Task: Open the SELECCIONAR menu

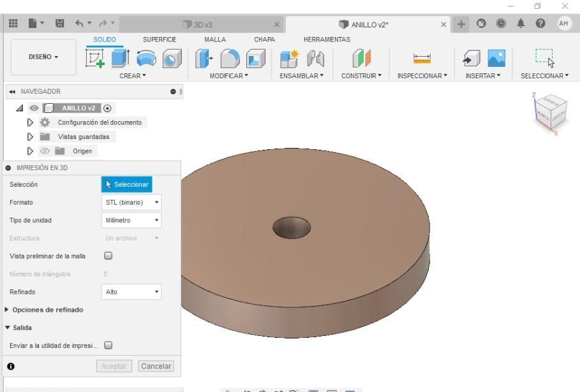Action: [x=544, y=76]
